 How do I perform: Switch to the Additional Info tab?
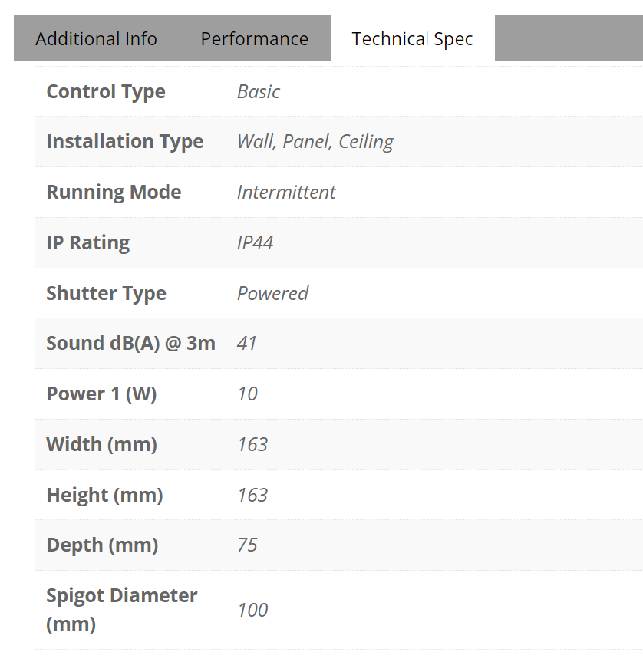(96, 39)
